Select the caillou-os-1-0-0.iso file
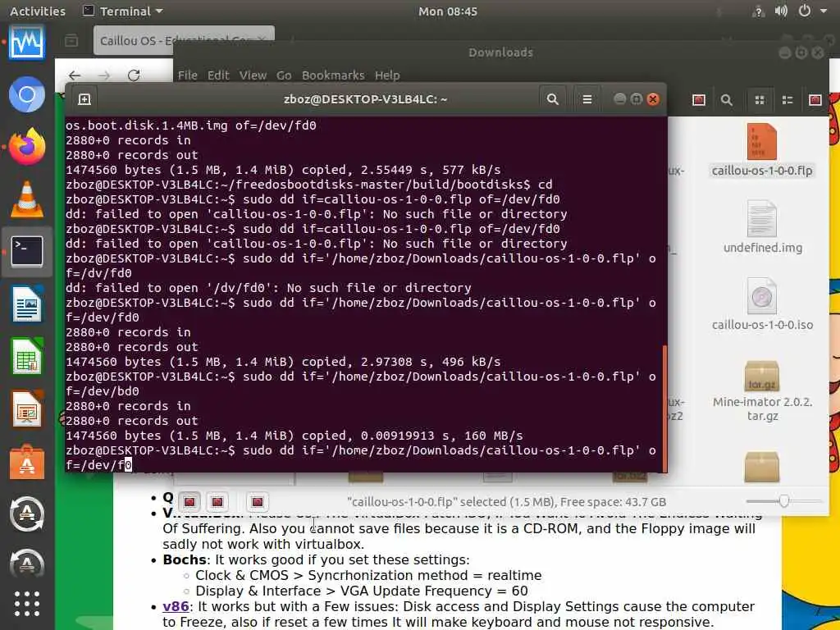 [762, 304]
